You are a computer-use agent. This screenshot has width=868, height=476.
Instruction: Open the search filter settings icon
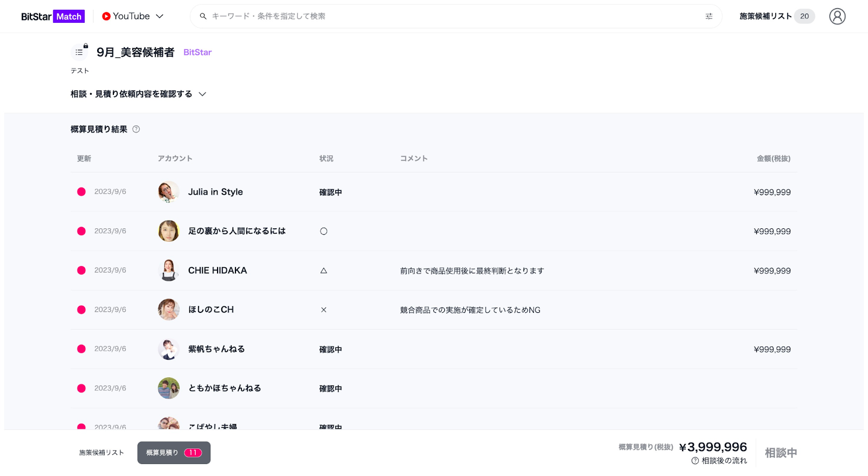click(x=709, y=16)
